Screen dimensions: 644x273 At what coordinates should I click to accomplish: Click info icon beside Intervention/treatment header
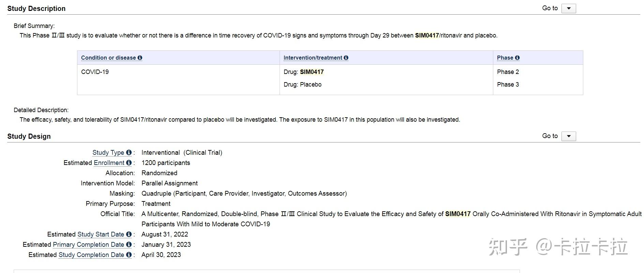click(346, 58)
